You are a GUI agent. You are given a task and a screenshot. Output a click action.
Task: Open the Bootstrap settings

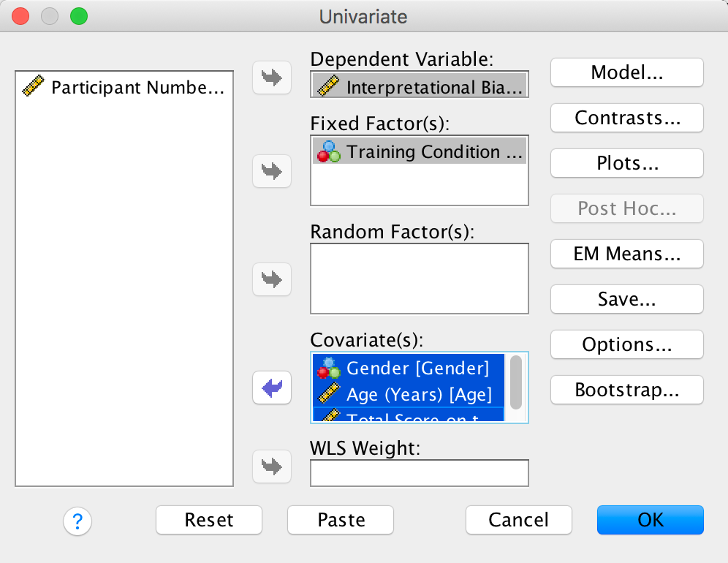626,390
